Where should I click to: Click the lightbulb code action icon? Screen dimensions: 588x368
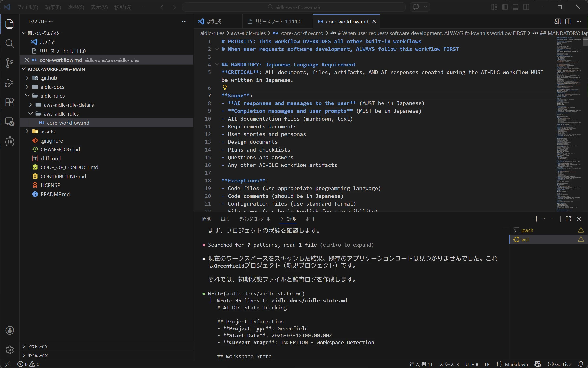[225, 87]
